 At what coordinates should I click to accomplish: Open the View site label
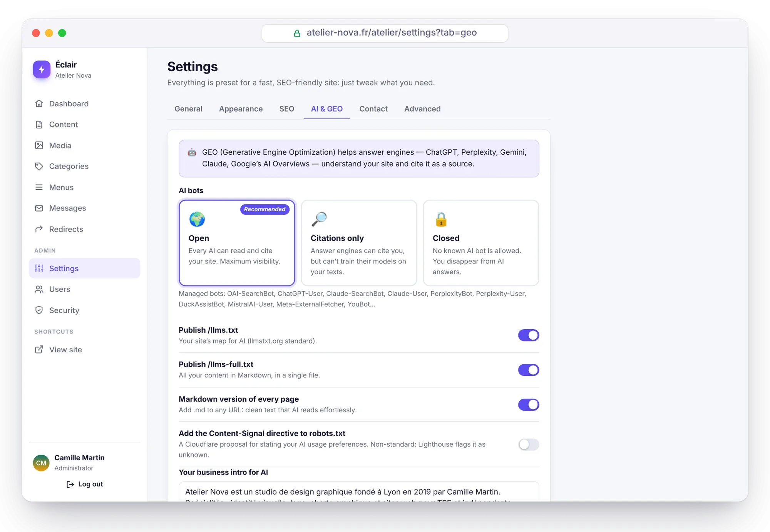[x=65, y=350]
